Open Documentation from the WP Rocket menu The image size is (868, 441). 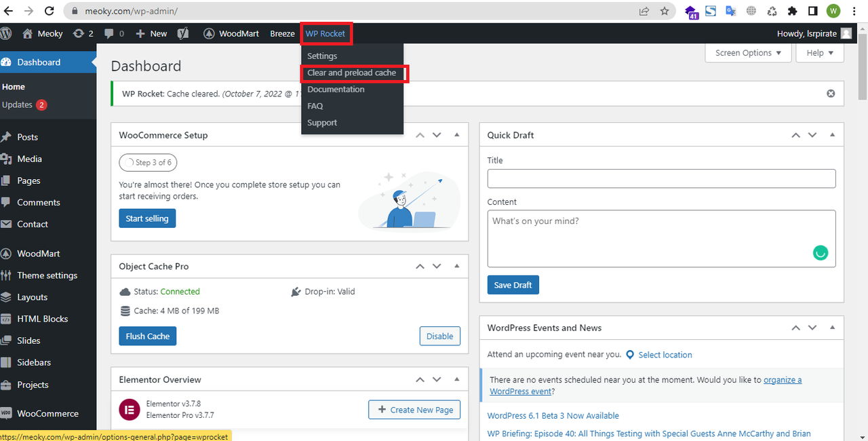click(x=336, y=90)
